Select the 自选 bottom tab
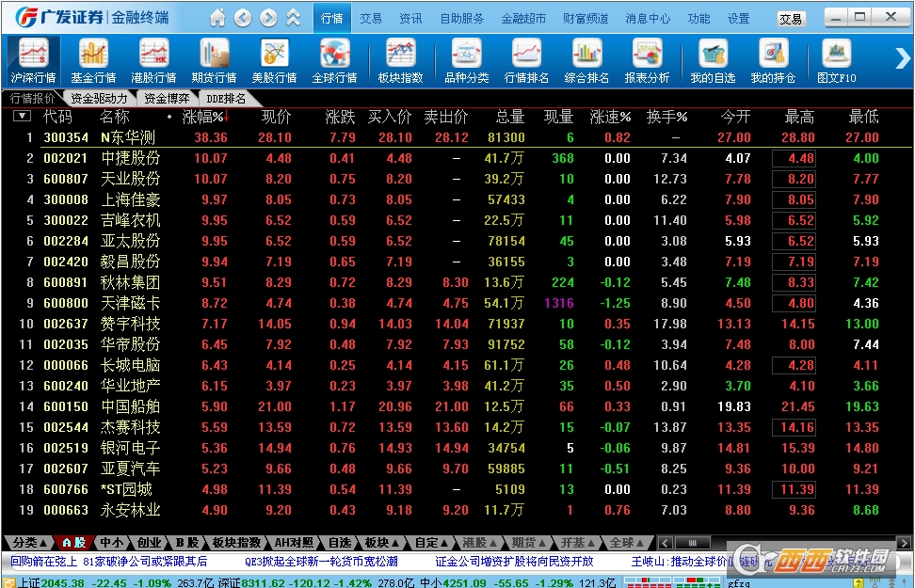 click(x=339, y=543)
